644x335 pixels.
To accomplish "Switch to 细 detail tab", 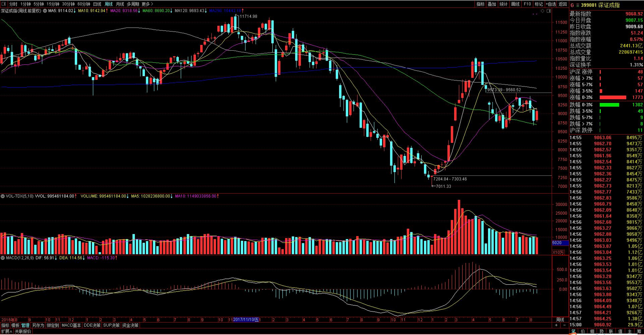I will pyautogui.click(x=592, y=332).
